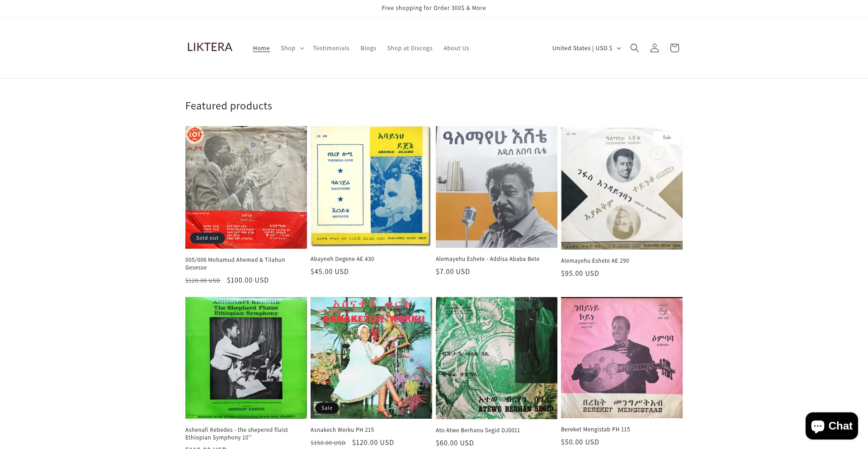Open the United States USD currency selector
The image size is (868, 449).
[586, 48]
